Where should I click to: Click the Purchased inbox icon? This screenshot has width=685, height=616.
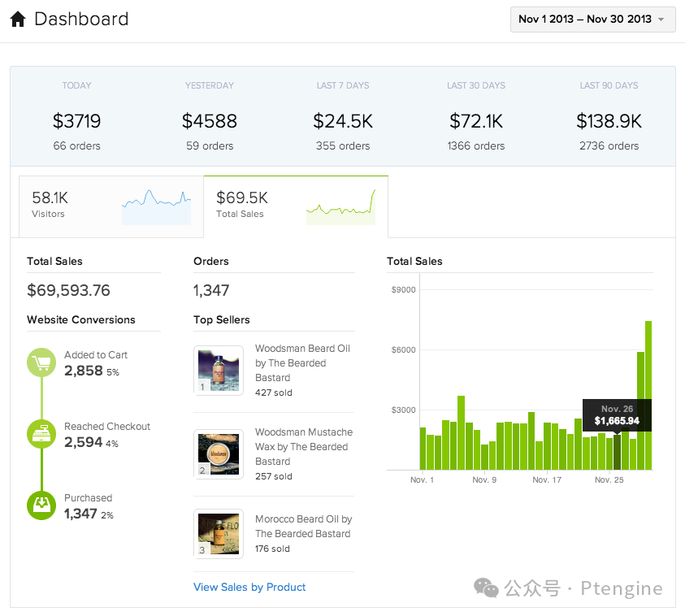click(x=41, y=505)
